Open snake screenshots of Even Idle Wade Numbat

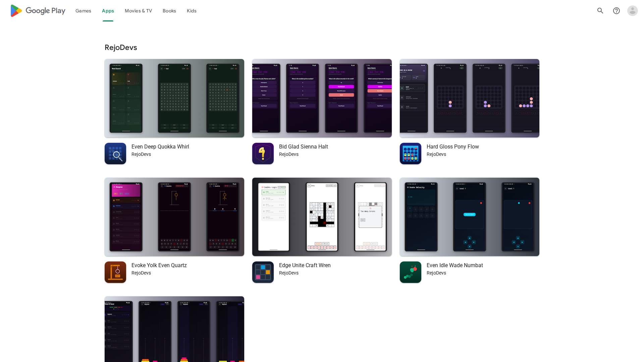(x=470, y=217)
